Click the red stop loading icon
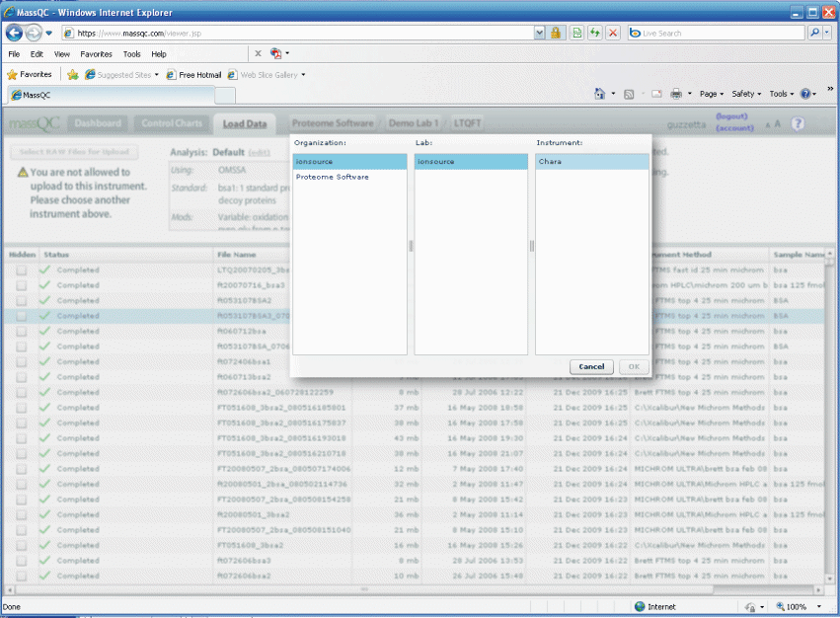 tap(613, 34)
